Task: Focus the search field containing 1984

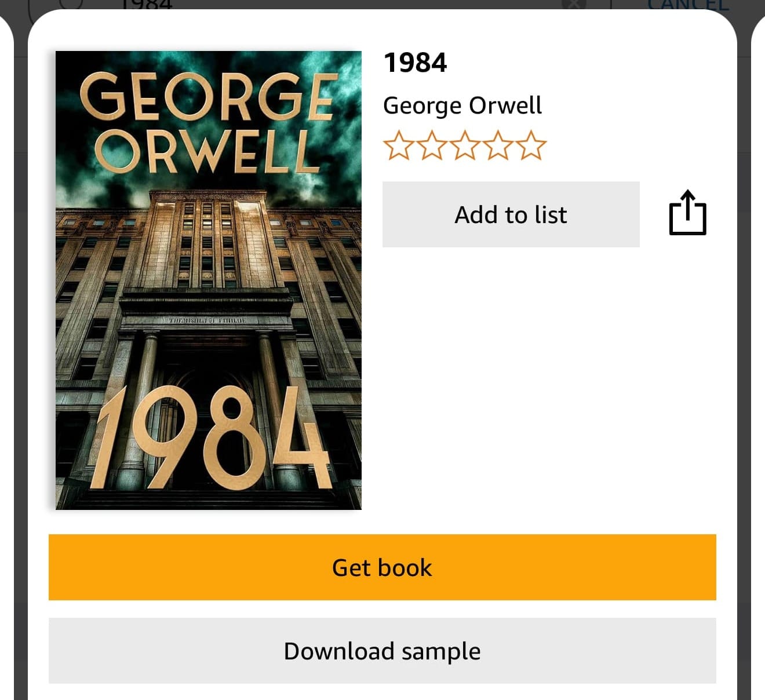Action: coord(325,5)
